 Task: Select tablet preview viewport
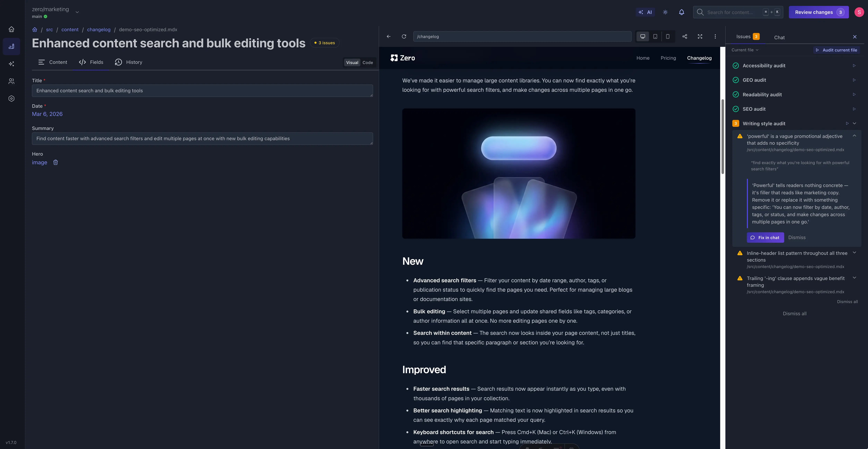655,36
